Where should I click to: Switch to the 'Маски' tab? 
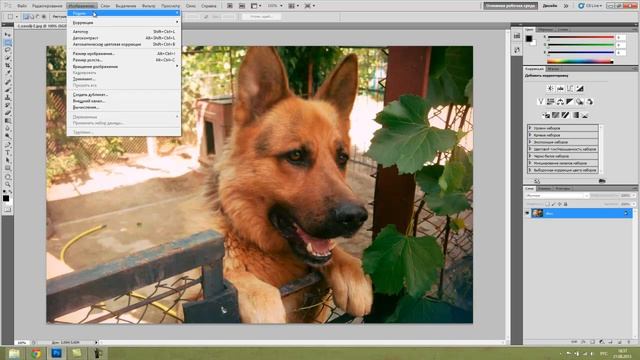(x=553, y=69)
